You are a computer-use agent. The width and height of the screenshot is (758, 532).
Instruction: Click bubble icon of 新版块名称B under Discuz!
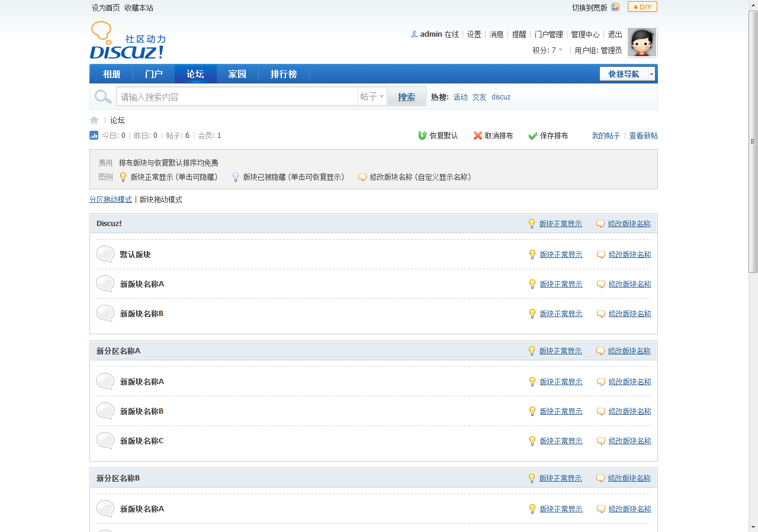[105, 313]
